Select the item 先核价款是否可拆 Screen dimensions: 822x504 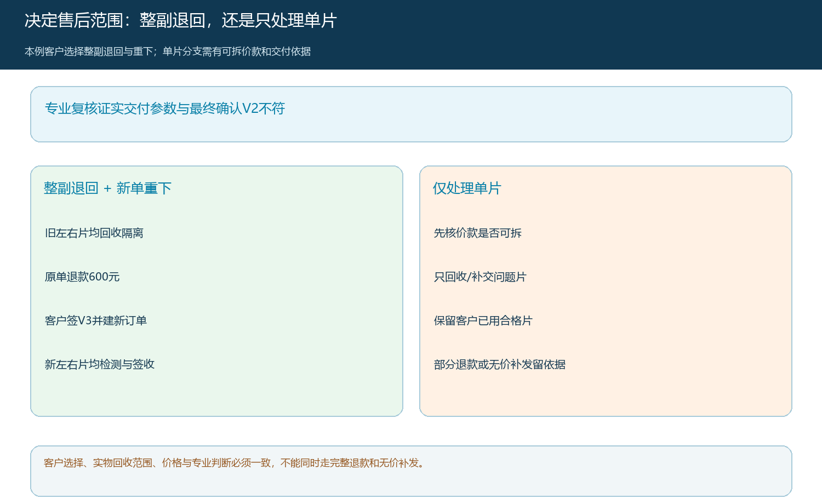click(478, 233)
